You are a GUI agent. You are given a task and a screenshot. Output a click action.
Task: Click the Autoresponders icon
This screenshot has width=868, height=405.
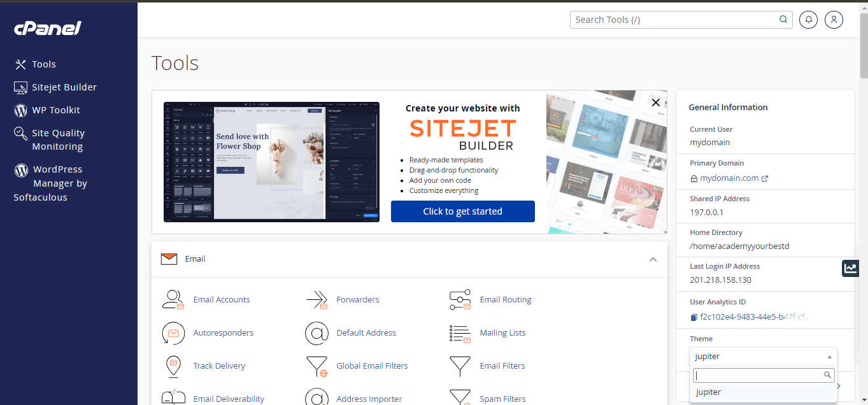[x=173, y=332]
